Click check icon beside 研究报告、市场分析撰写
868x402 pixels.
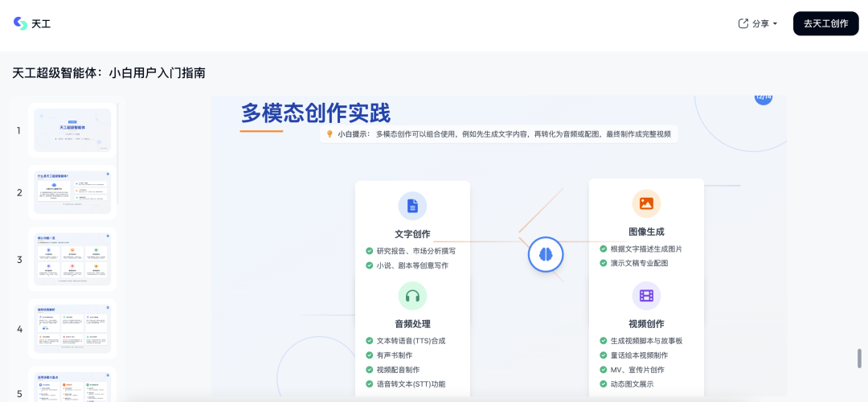click(x=369, y=251)
